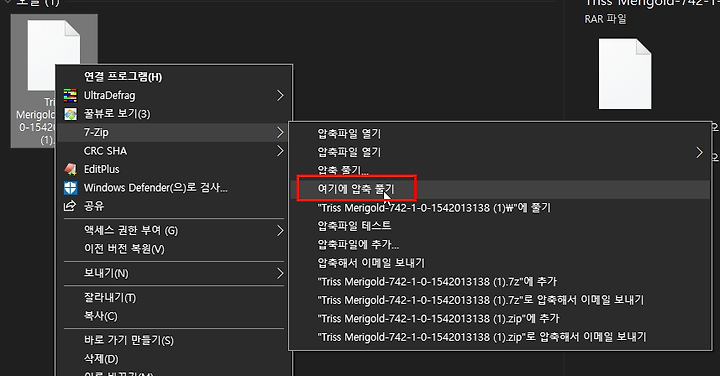Click 복사(C) menu entry

pos(174,316)
